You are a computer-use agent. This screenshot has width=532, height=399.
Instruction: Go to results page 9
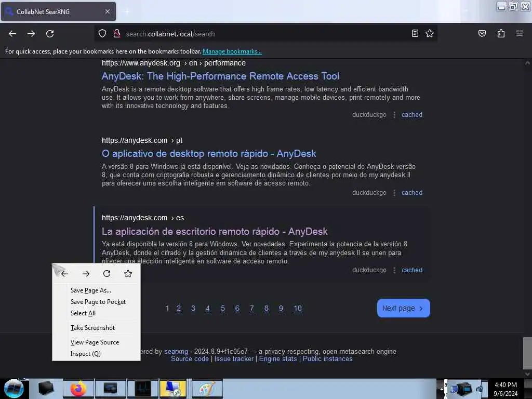coord(281,309)
